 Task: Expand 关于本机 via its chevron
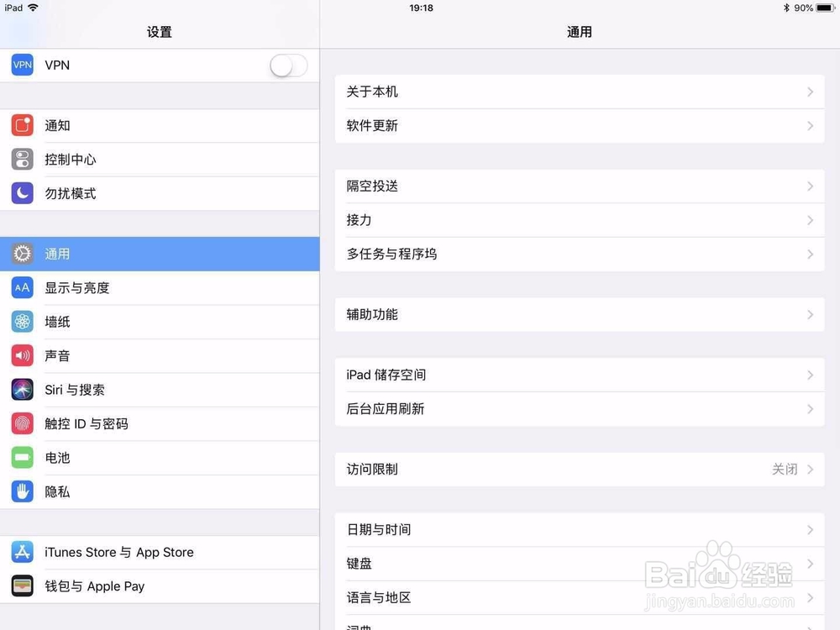[x=810, y=92]
